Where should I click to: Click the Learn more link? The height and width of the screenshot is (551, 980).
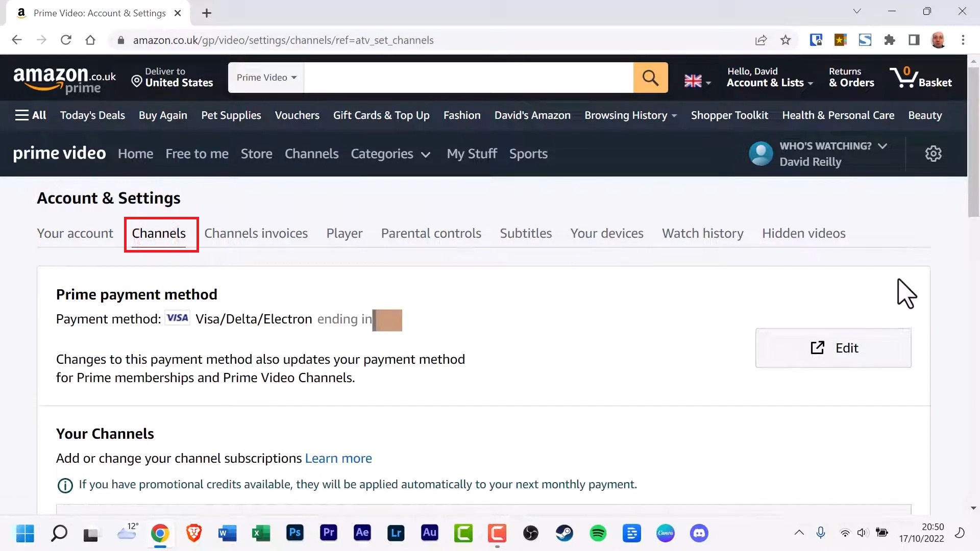338,458
